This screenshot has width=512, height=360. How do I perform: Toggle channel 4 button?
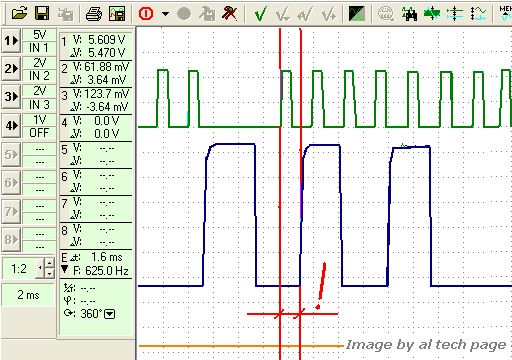(11, 126)
